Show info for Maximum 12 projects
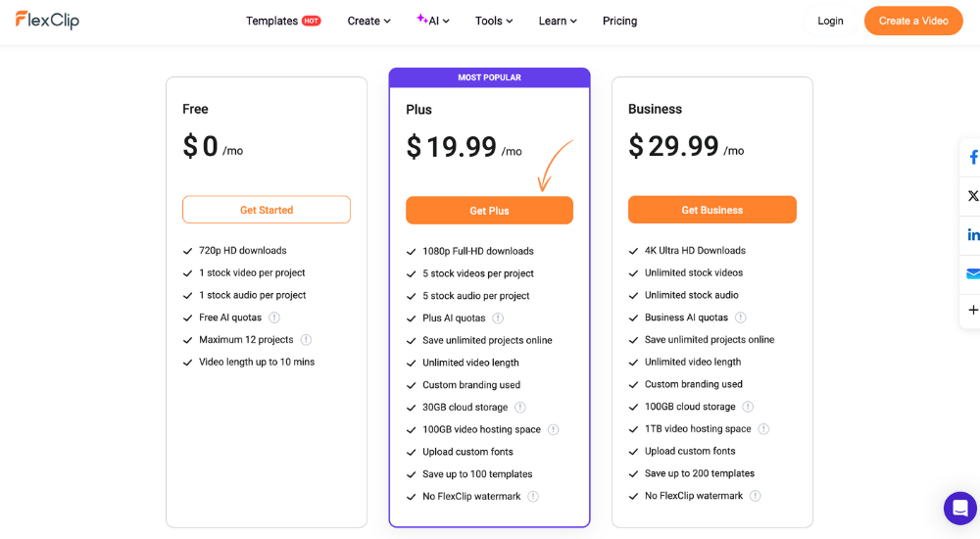This screenshot has width=980, height=539. [x=306, y=339]
